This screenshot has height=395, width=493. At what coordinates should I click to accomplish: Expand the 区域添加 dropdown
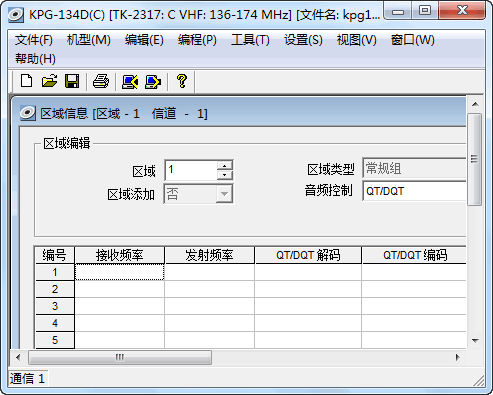pos(224,194)
